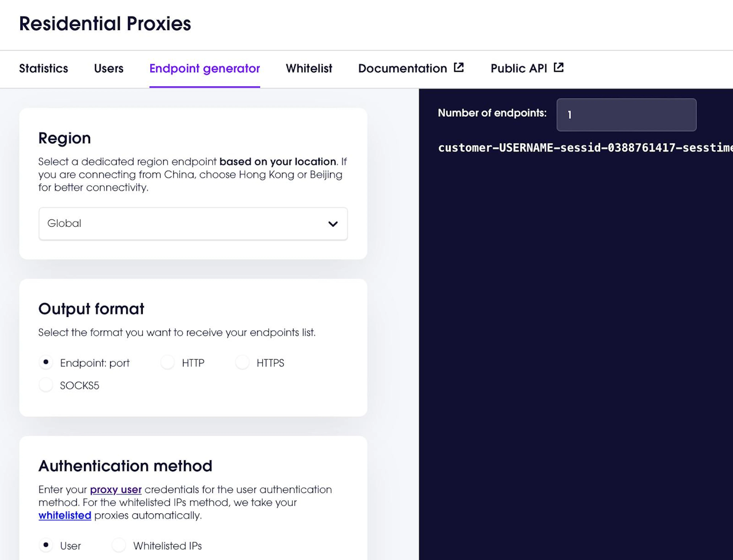The image size is (733, 560).
Task: Select User authentication method
Action: point(46,545)
